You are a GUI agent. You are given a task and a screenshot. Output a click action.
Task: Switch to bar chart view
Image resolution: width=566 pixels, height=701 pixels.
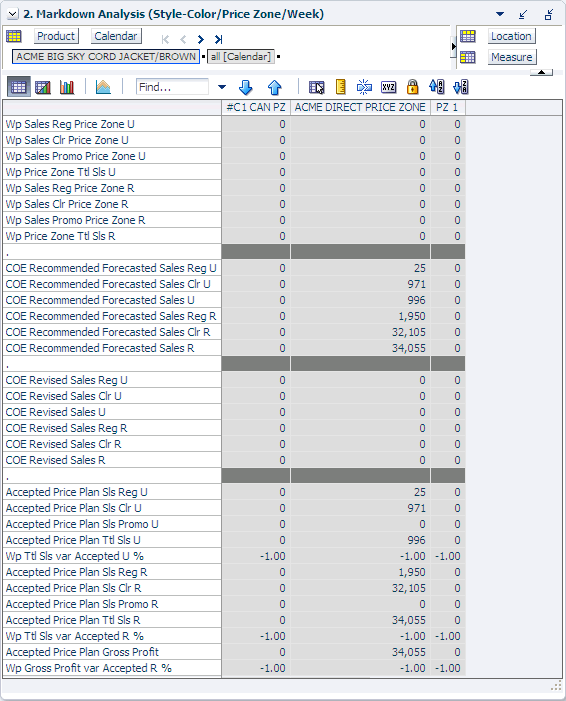point(67,87)
